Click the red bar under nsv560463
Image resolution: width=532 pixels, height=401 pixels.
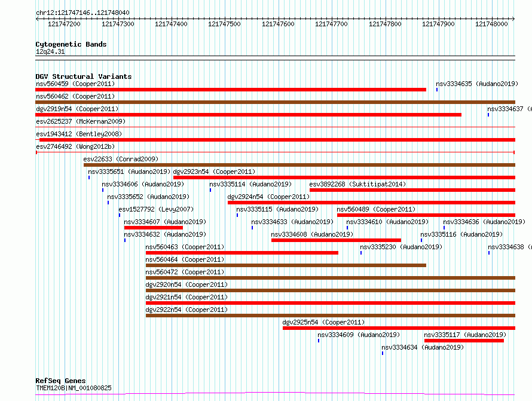[x=242, y=253]
